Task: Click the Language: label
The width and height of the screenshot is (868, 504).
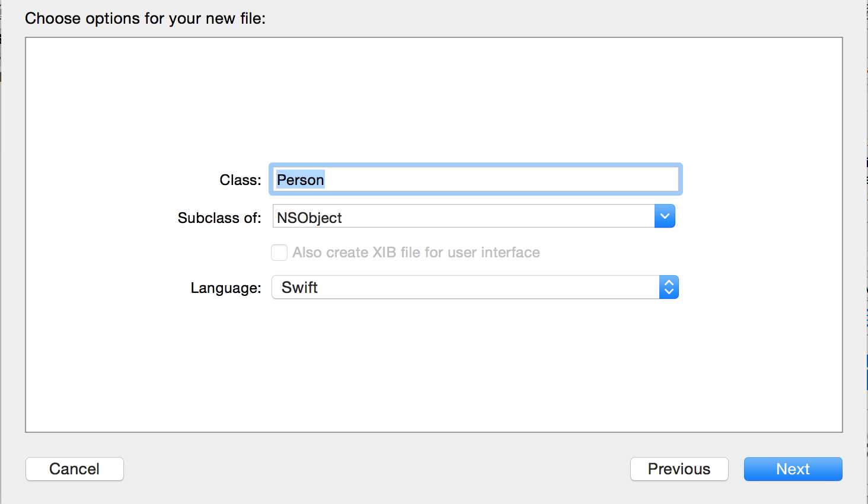Action: click(x=226, y=288)
